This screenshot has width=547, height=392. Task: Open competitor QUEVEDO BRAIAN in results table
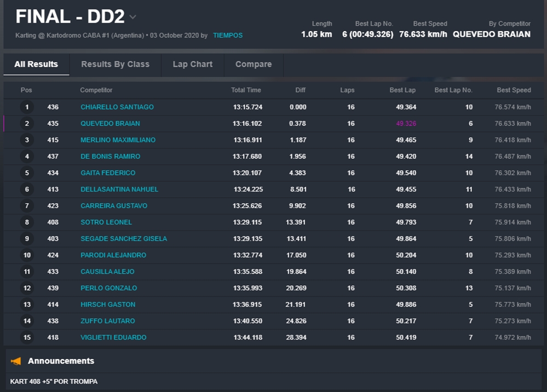tap(110, 124)
